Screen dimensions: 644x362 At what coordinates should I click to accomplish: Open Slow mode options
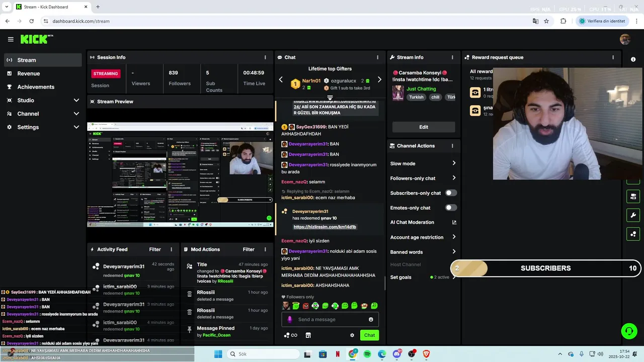coord(423,163)
